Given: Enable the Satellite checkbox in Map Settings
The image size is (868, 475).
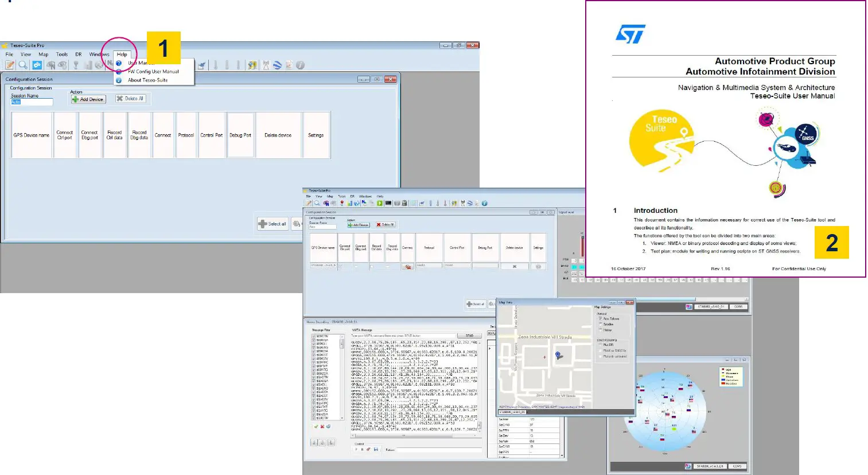Looking at the screenshot, I should point(600,324).
